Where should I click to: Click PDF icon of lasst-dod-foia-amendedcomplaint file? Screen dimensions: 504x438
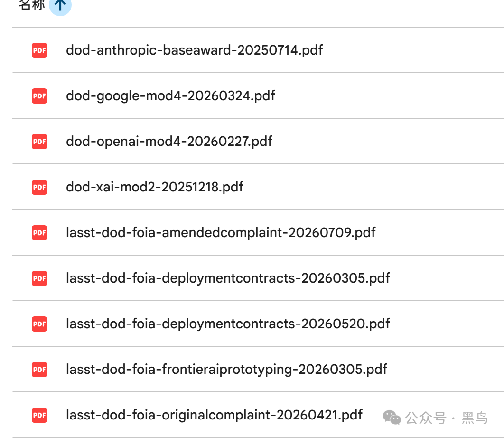point(39,233)
